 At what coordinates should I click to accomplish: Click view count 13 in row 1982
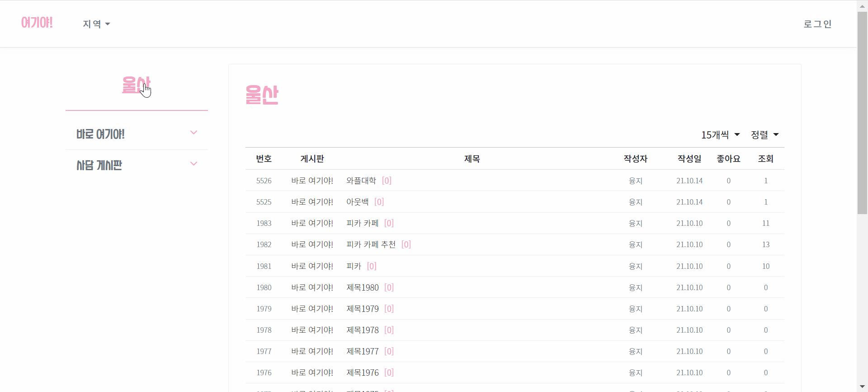(x=766, y=244)
